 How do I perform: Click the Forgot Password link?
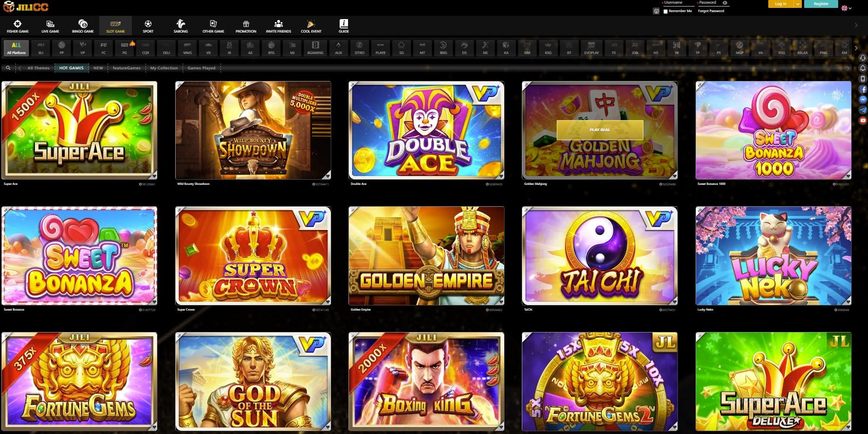click(711, 11)
